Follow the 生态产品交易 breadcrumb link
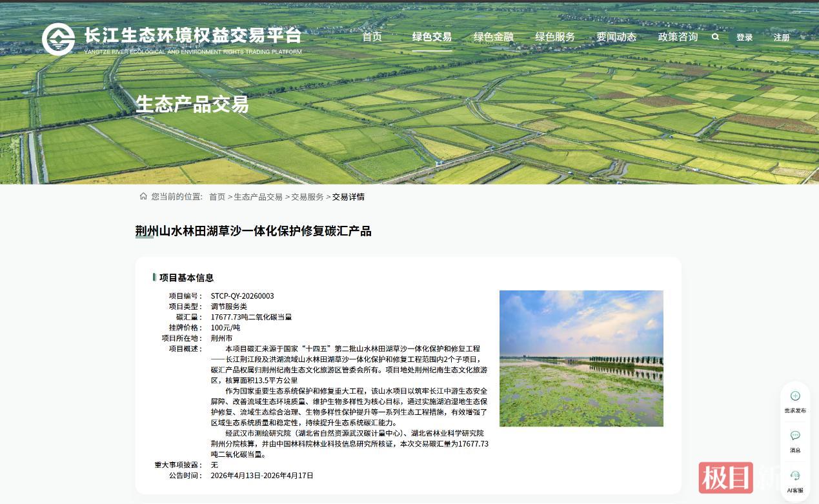The image size is (819, 504). pyautogui.click(x=258, y=197)
